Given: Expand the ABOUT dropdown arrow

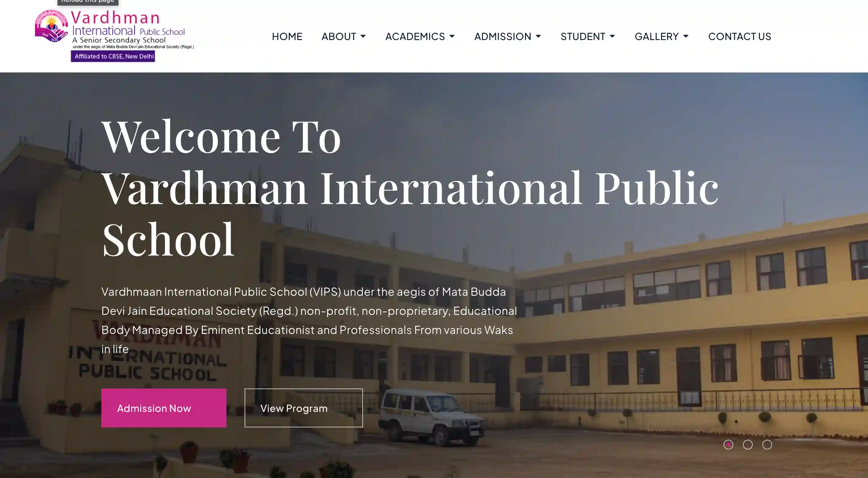Looking at the screenshot, I should pos(363,36).
